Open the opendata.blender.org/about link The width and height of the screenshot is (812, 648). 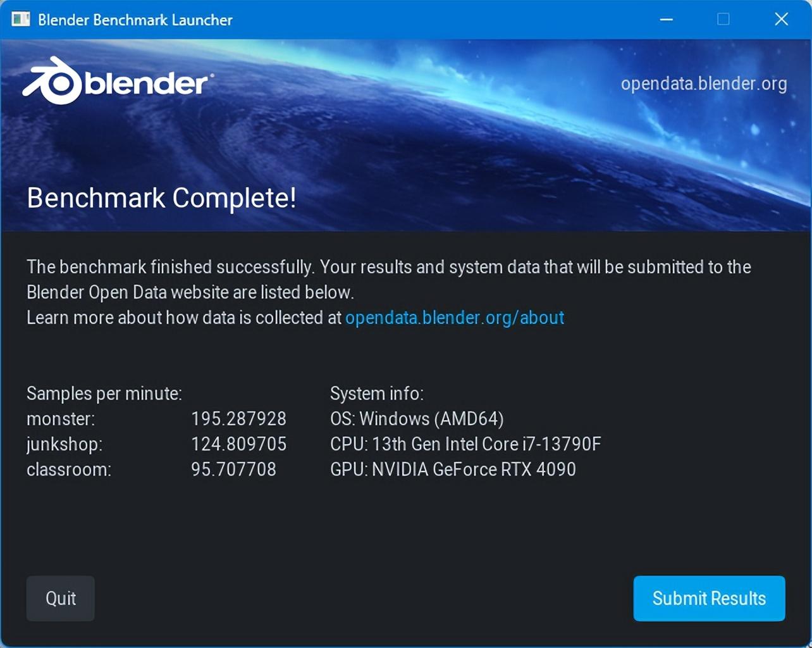455,317
